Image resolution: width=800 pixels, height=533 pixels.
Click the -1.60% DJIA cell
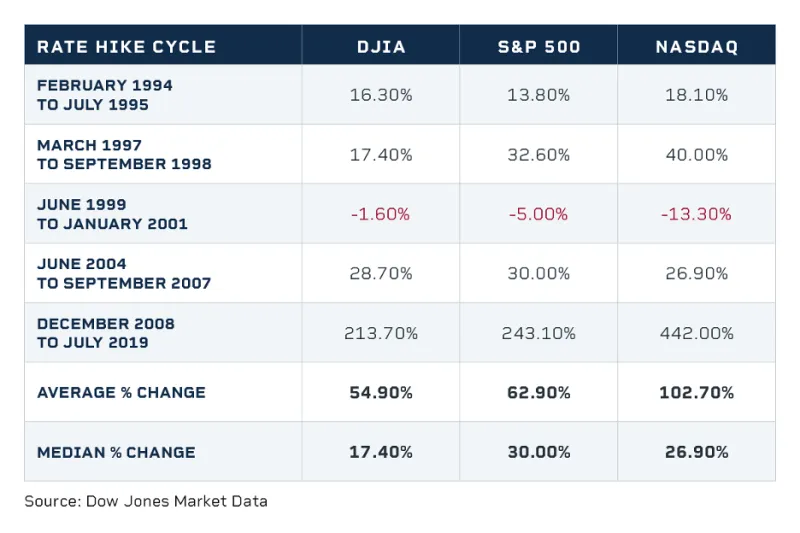point(380,214)
